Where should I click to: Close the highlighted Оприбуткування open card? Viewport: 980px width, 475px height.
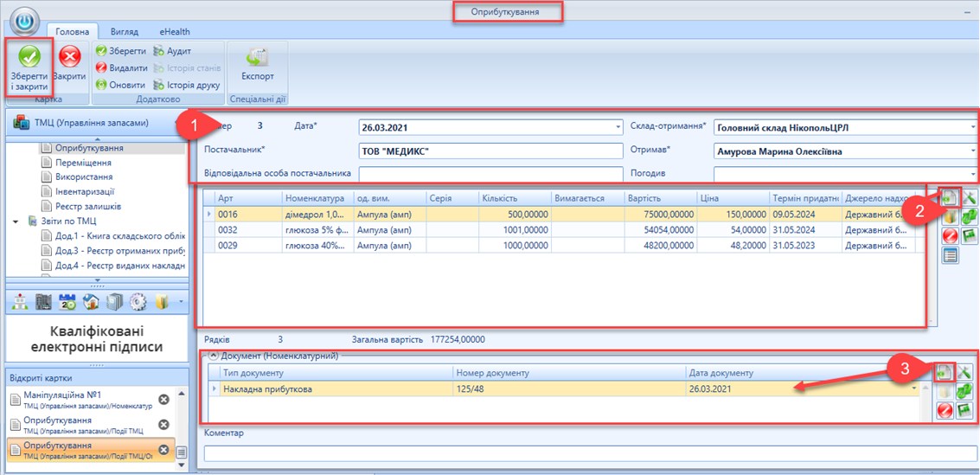(163, 450)
